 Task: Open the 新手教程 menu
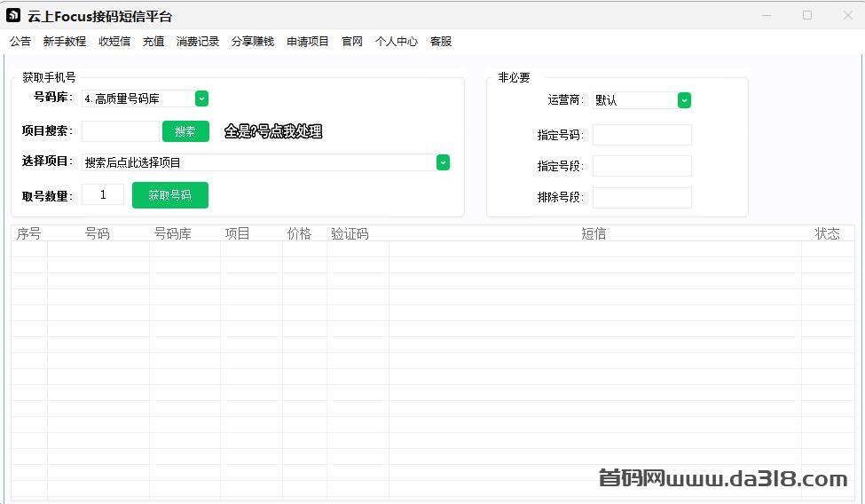point(65,42)
